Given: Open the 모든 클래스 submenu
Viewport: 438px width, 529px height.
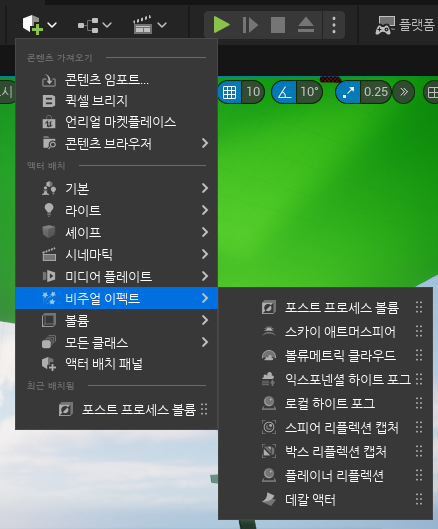Looking at the screenshot, I should tap(116, 342).
